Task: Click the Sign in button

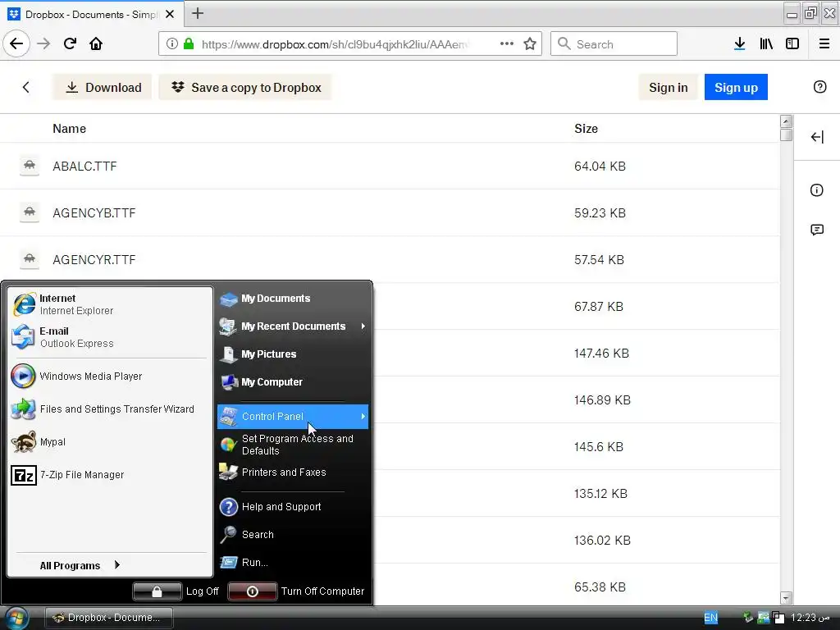Action: coord(668,87)
